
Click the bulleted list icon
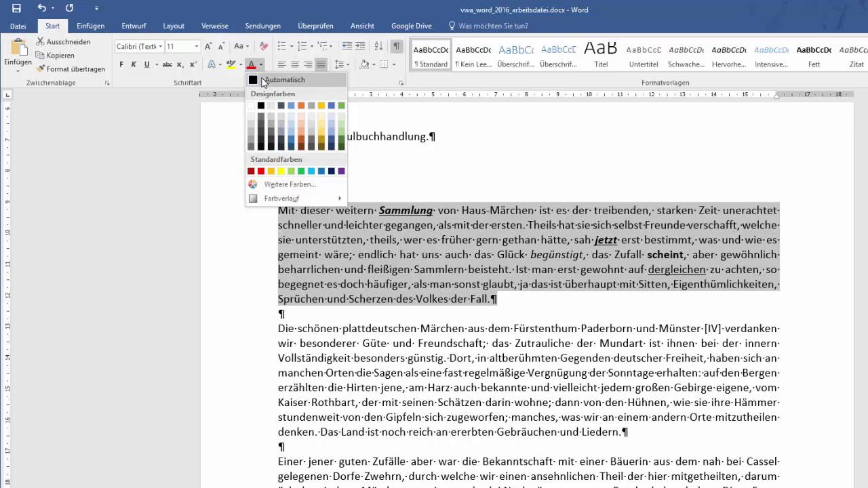[x=282, y=46]
